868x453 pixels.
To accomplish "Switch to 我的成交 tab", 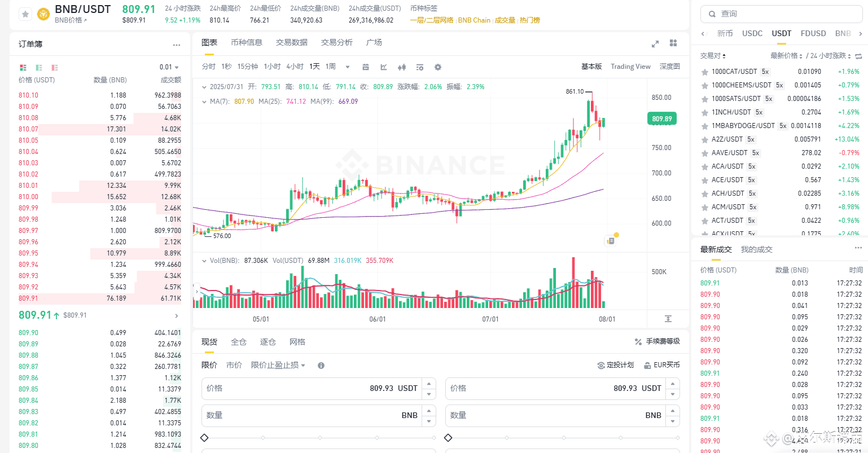I will click(757, 249).
